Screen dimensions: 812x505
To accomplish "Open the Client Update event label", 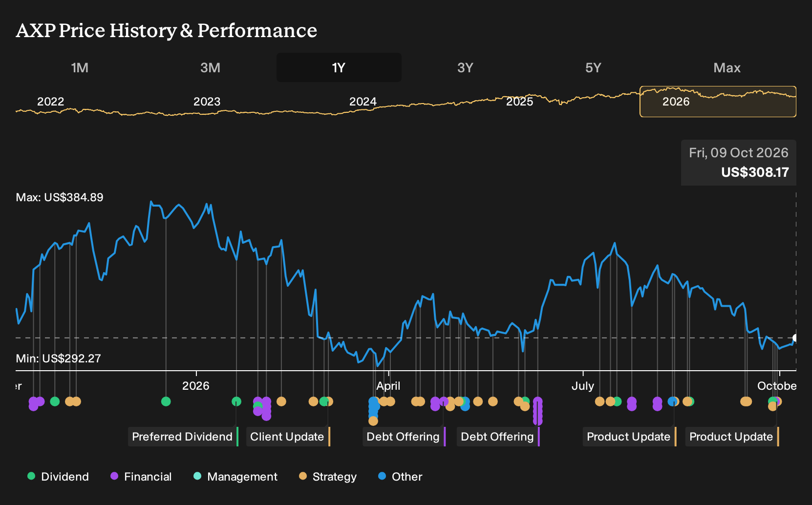I will (288, 437).
